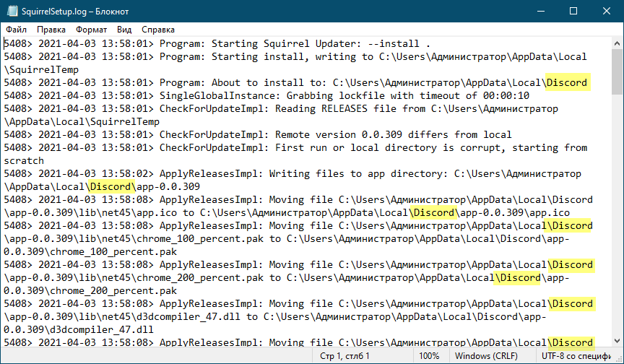This screenshot has height=364, width=624.
Task: Open the Справка help menu
Action: click(157, 30)
